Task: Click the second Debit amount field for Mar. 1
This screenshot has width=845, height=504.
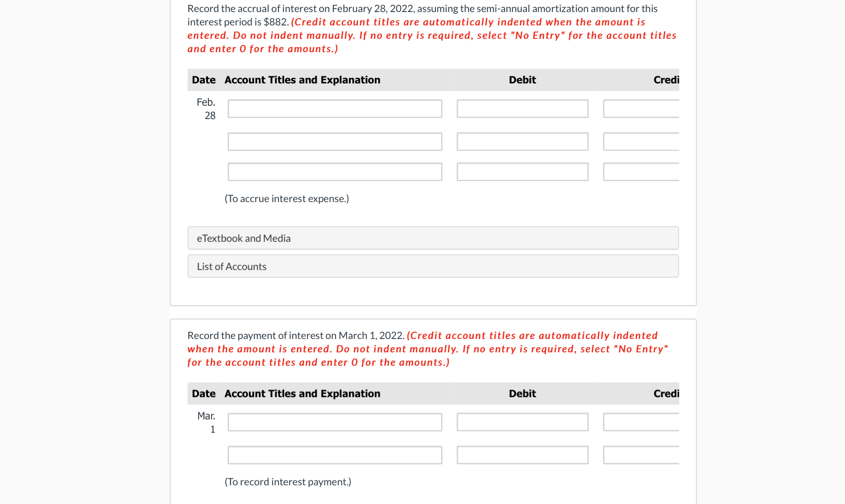Action: (522, 454)
